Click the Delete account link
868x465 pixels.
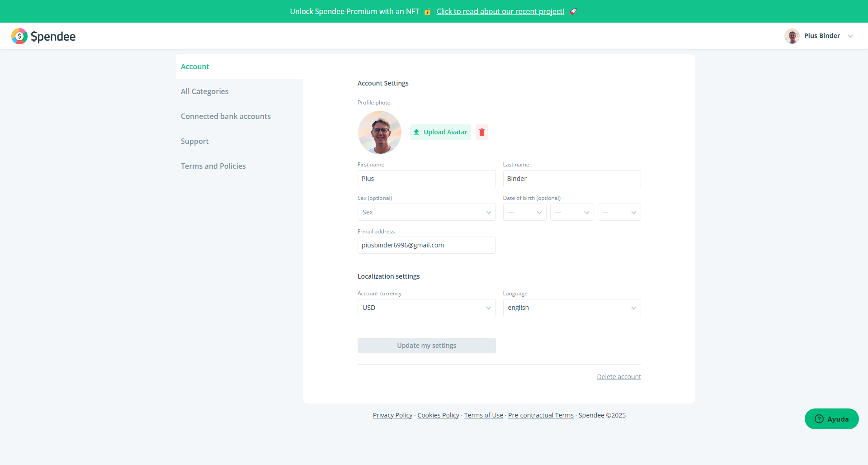tap(618, 377)
